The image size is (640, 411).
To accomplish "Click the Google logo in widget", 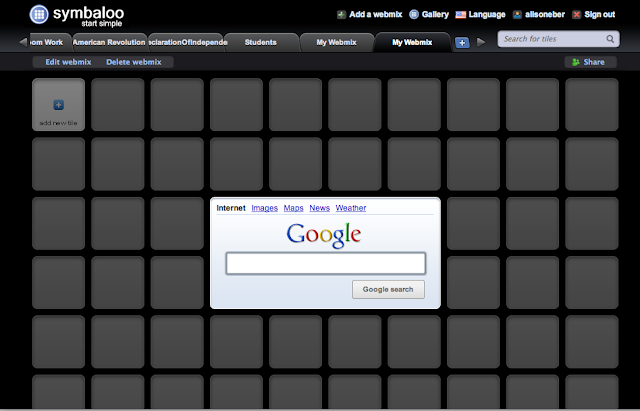I will 324,235.
